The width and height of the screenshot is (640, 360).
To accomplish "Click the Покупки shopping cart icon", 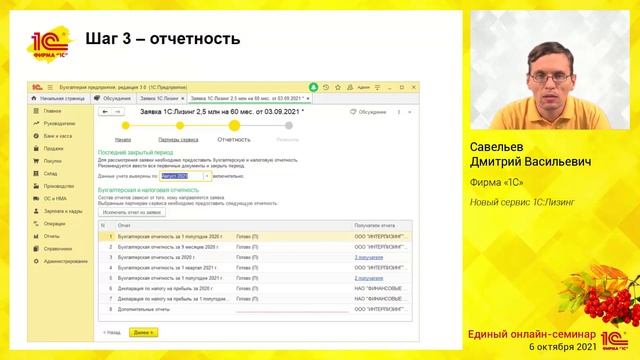I will (36, 161).
